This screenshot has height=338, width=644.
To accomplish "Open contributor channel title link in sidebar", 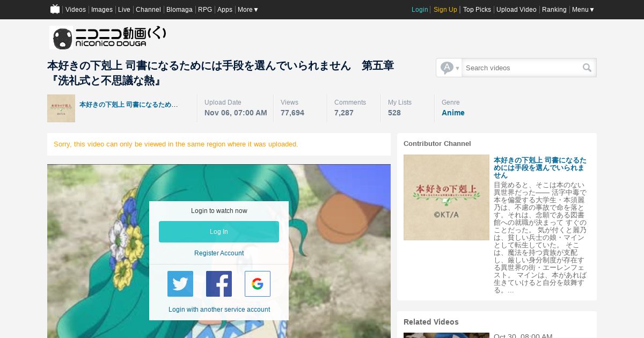I will tap(540, 167).
